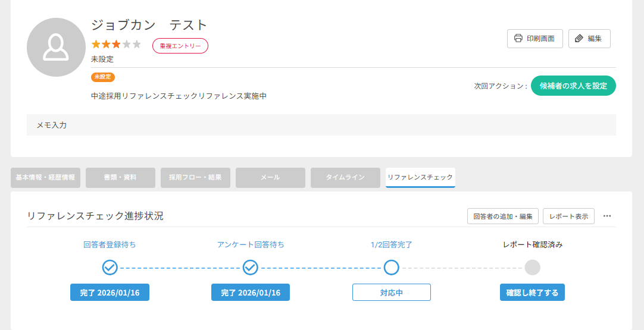The width and height of the screenshot is (644, 330).
Task: Switch to 基本情報・経歴情報 tab
Action: 45,177
